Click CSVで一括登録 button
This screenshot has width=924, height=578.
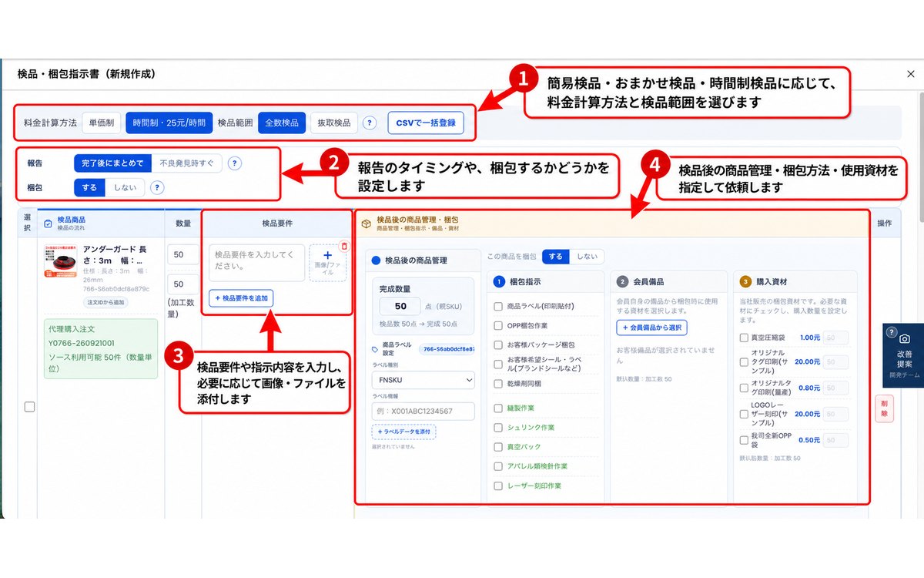[425, 123]
